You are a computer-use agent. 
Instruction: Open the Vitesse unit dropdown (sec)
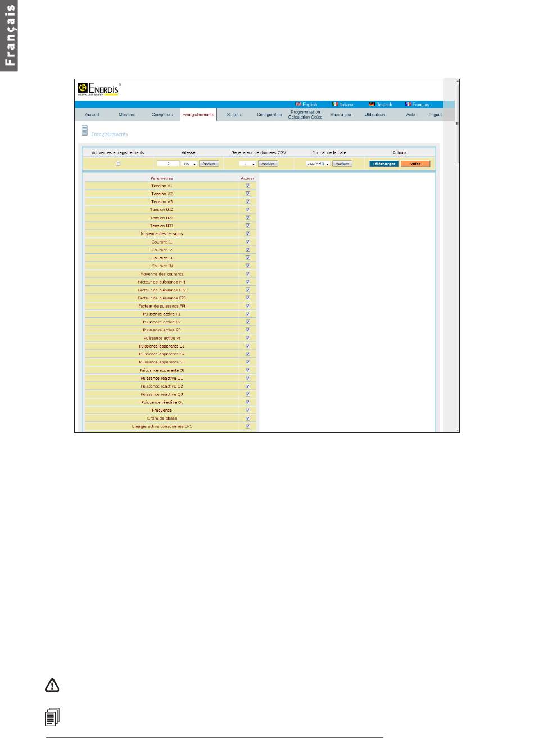click(189, 164)
